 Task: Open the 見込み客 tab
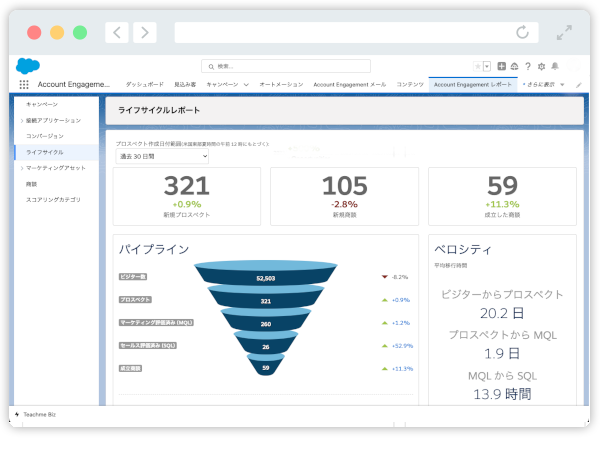point(185,85)
